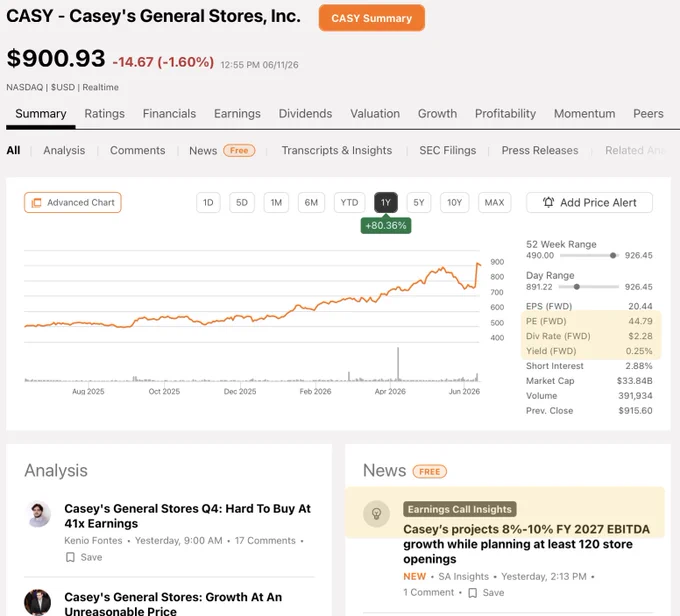This screenshot has height=616, width=680.
Task: Click the Market Cap $33.84B value
Action: pyautogui.click(x=634, y=381)
